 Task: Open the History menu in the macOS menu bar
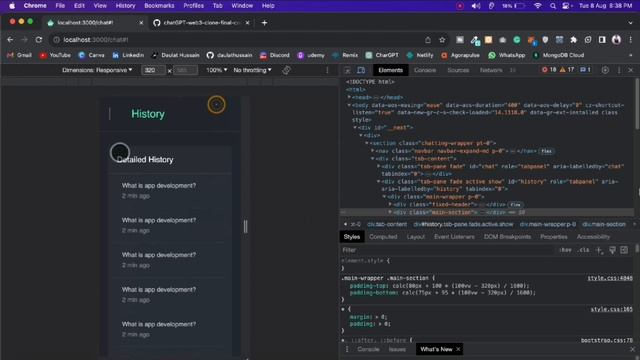[x=125, y=6]
